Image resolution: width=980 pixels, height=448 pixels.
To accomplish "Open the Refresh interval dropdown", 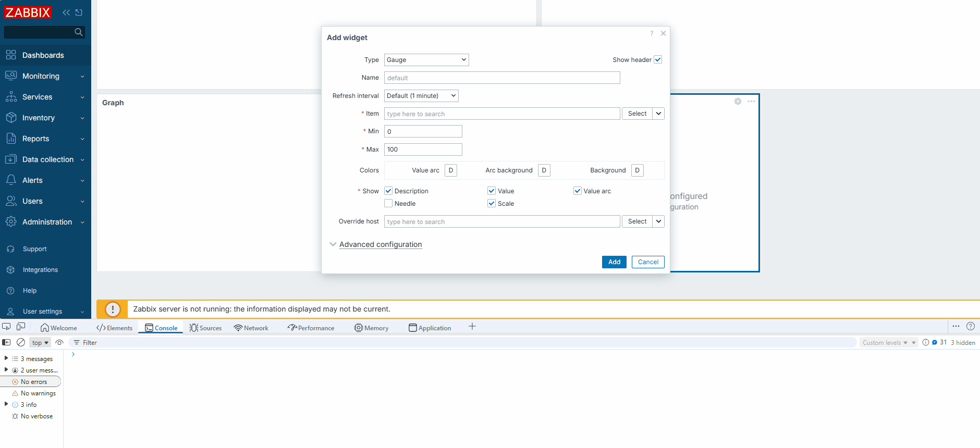I will (x=421, y=96).
